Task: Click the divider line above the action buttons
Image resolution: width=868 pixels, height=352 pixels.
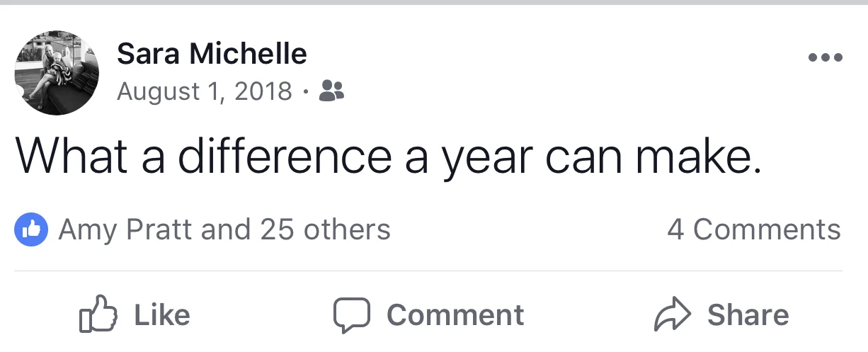Action: (x=428, y=271)
